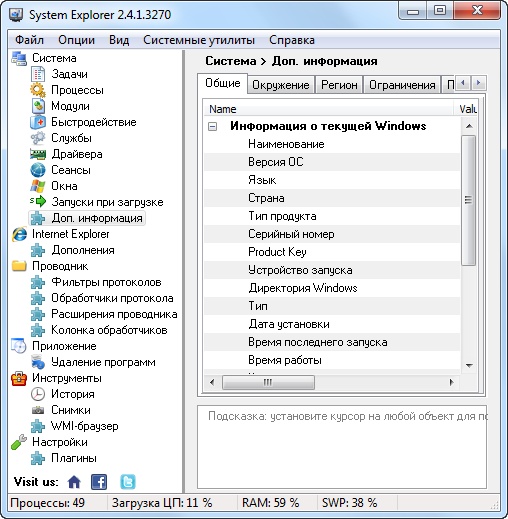Click the Facebook icon next to Visit us

point(99,482)
